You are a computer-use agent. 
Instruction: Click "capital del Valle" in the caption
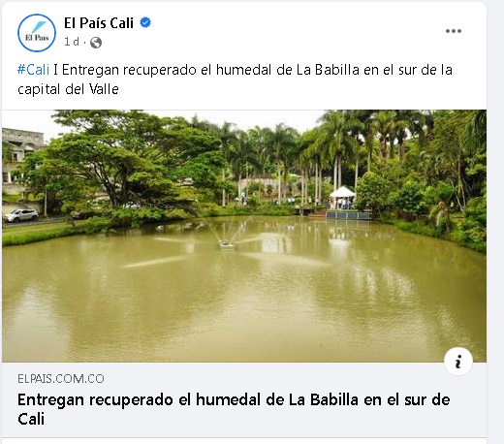[68, 89]
